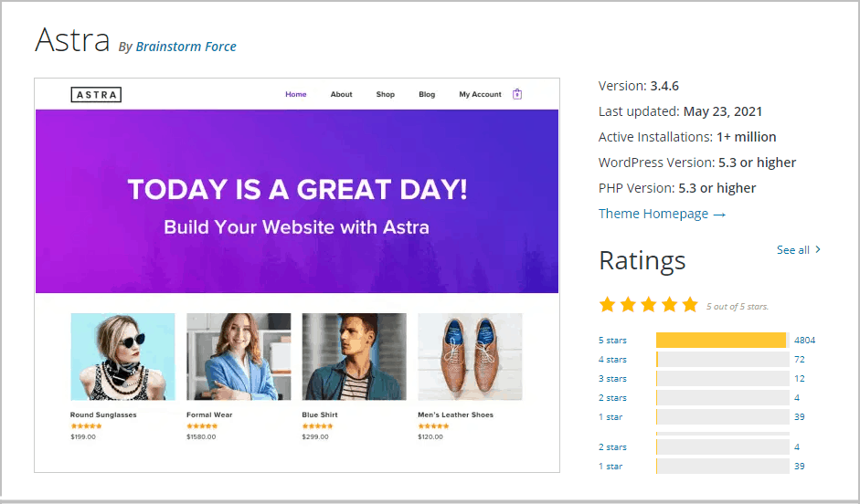
Task: Click the 5 out of 5 stars text
Action: click(738, 307)
